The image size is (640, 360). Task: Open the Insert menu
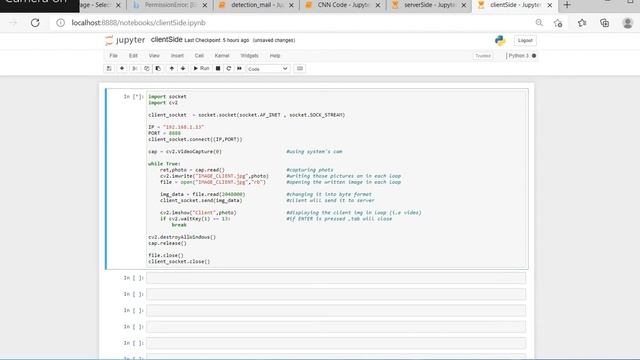[x=177, y=56]
